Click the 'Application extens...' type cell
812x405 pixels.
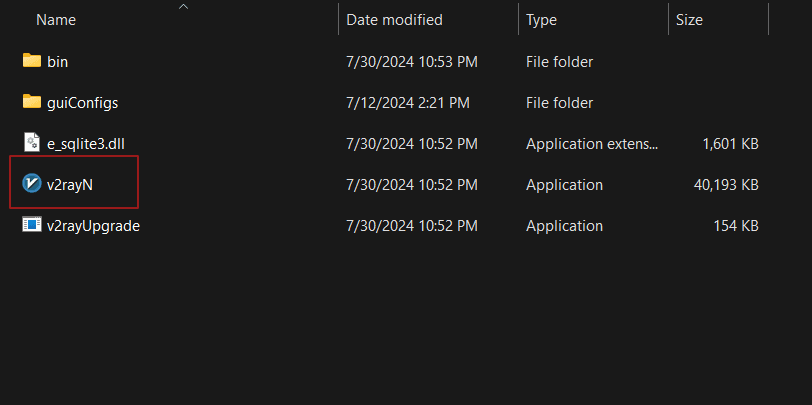[x=592, y=143]
